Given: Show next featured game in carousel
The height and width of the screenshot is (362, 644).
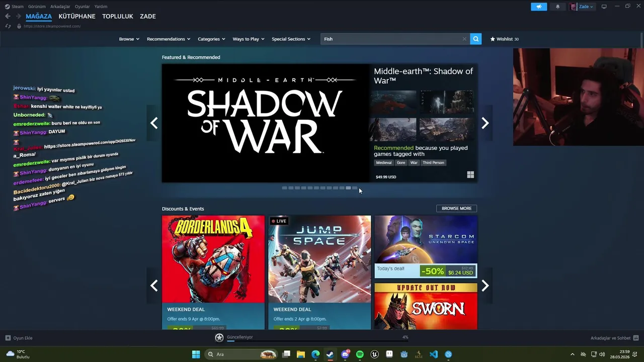Looking at the screenshot, I should (x=485, y=123).
